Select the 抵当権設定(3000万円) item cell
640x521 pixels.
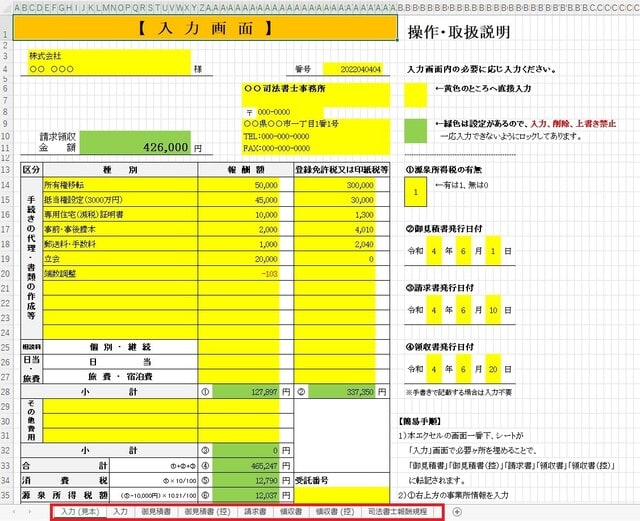[x=120, y=200]
